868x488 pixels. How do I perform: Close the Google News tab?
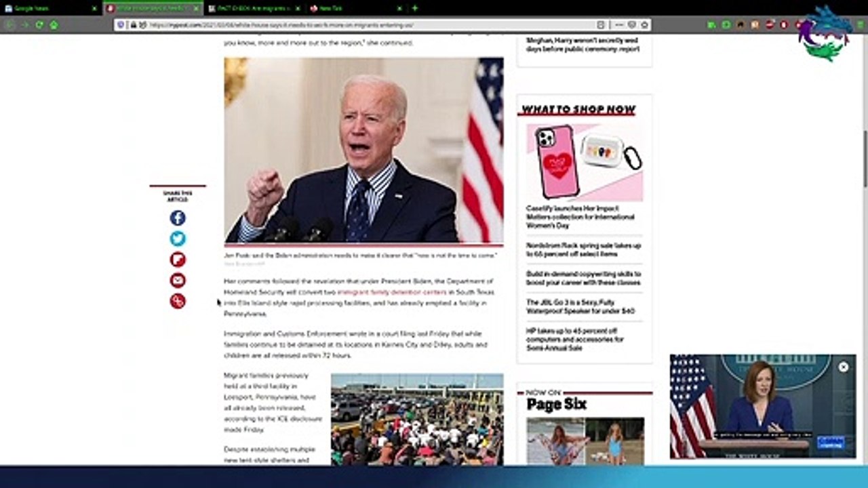pyautogui.click(x=94, y=8)
